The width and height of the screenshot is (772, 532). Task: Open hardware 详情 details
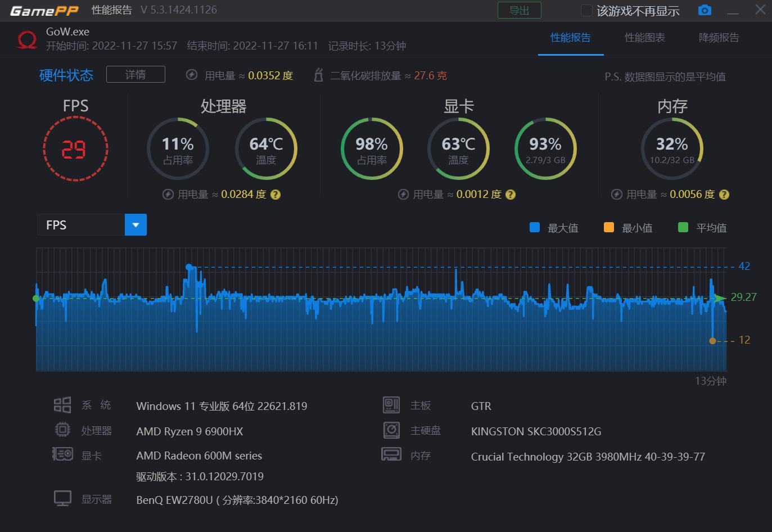click(x=135, y=74)
